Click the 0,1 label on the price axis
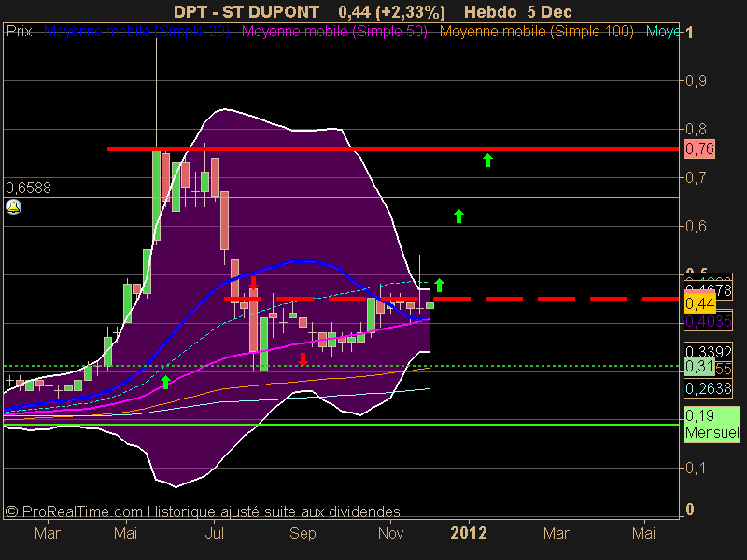The height and width of the screenshot is (560, 747). [695, 469]
